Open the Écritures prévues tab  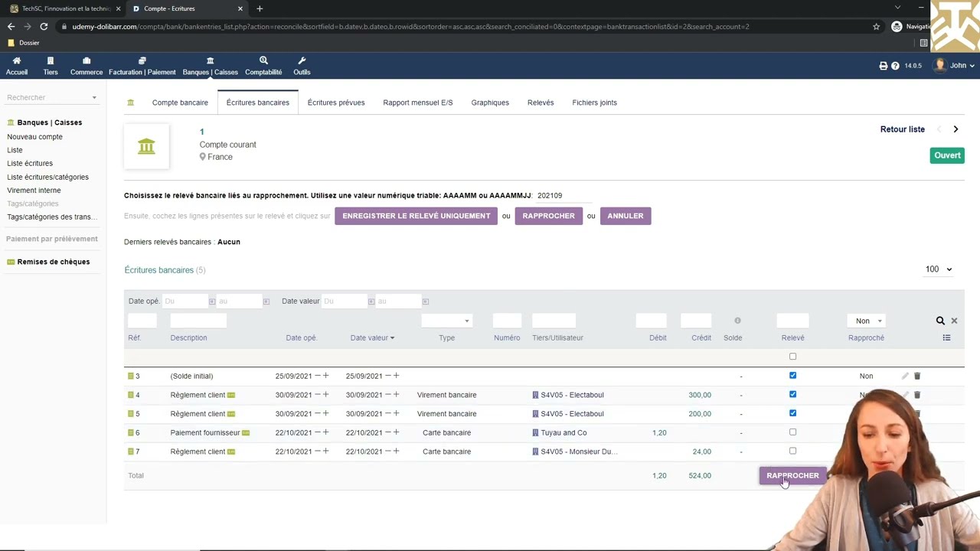point(336,103)
